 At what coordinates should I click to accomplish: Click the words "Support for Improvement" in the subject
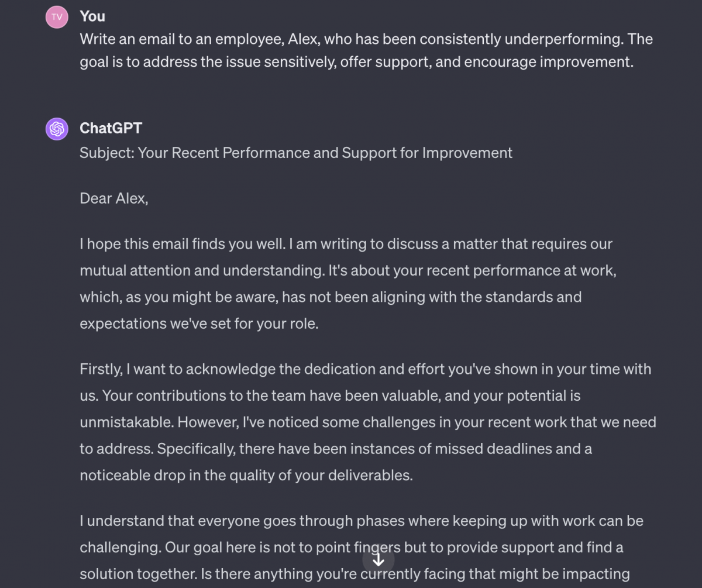pyautogui.click(x=427, y=153)
